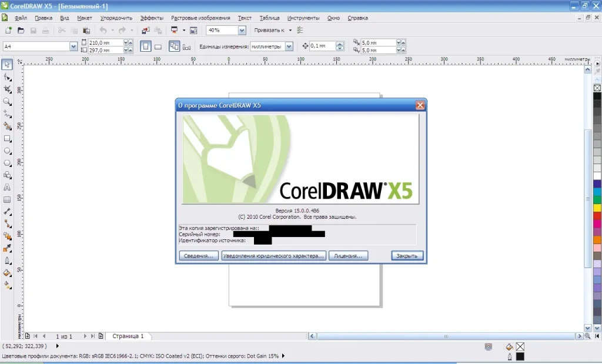The width and height of the screenshot is (602, 364).
Task: Switch to the Страница 1 tab
Action: click(128, 336)
